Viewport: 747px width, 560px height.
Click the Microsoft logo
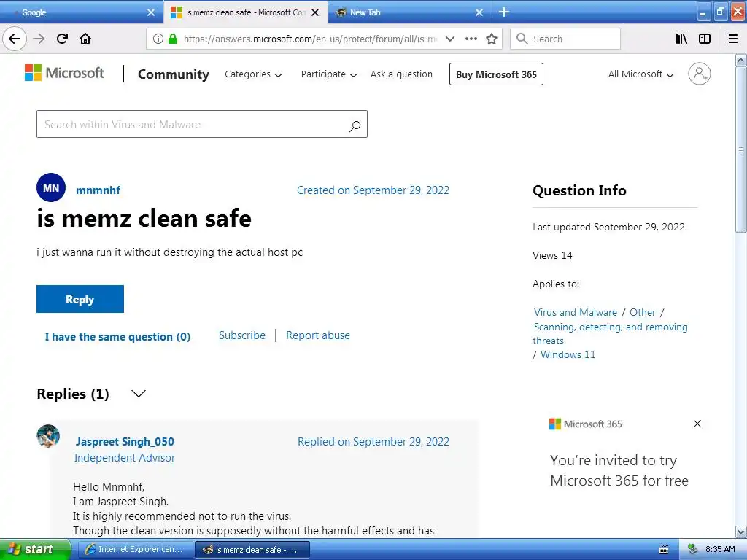pyautogui.click(x=64, y=73)
